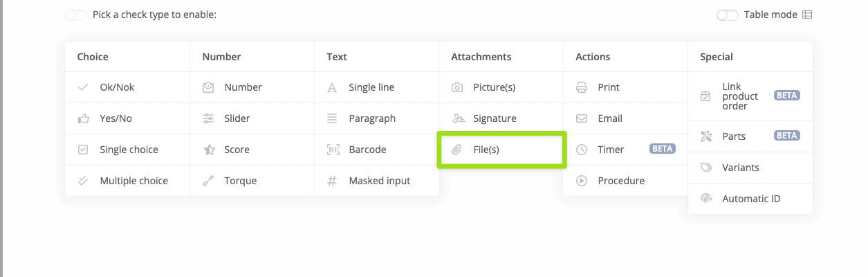Click the Ok/Nok checkmark icon
The width and height of the screenshot is (868, 277).
point(83,87)
